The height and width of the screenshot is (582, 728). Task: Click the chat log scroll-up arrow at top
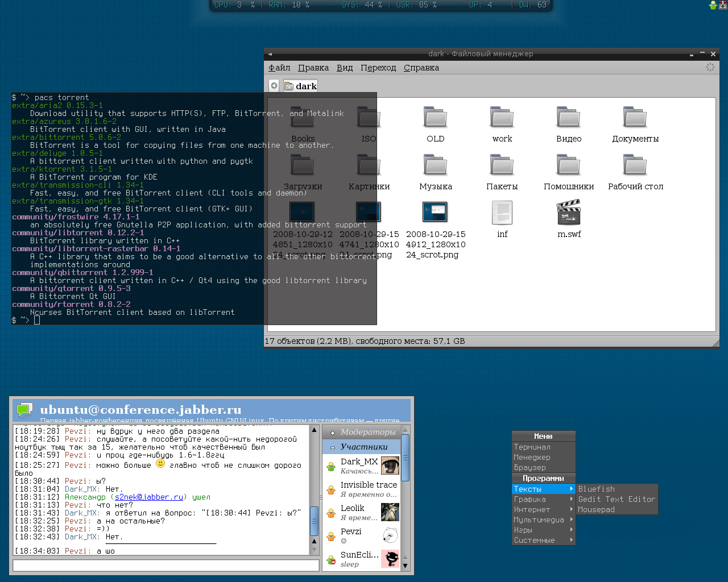(314, 430)
